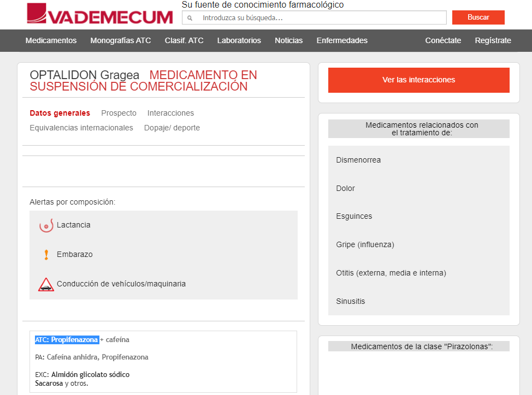
Task: Click the Buscar button
Action: click(478, 17)
